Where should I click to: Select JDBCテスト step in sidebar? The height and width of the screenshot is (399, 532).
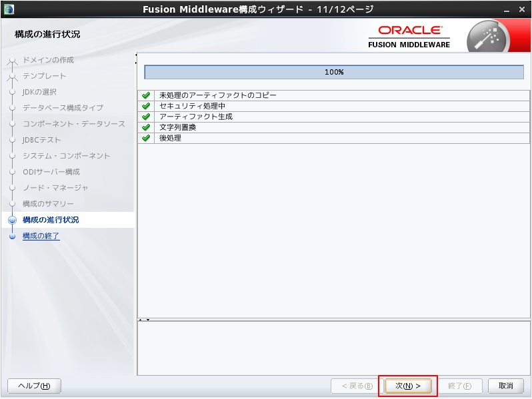tap(42, 140)
